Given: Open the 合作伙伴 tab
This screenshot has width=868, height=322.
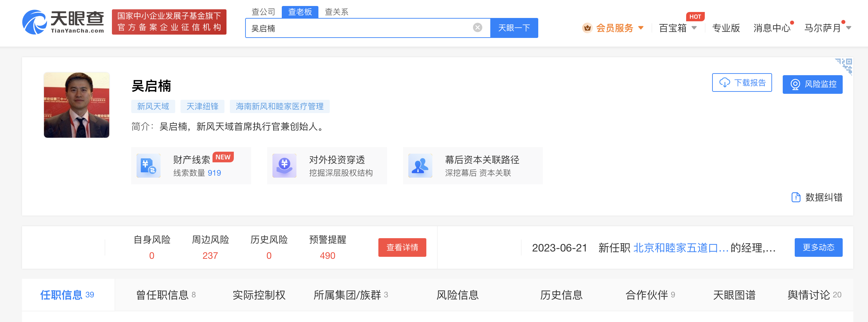Looking at the screenshot, I should tap(650, 295).
